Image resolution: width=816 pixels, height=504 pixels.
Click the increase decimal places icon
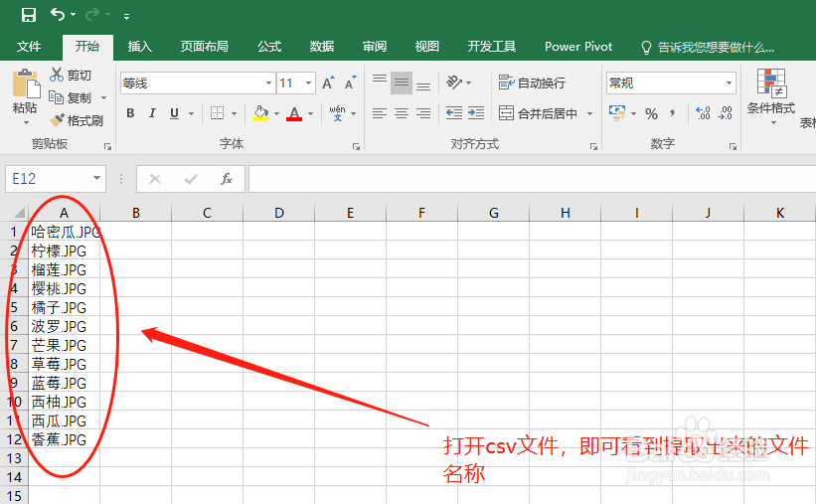[703, 113]
